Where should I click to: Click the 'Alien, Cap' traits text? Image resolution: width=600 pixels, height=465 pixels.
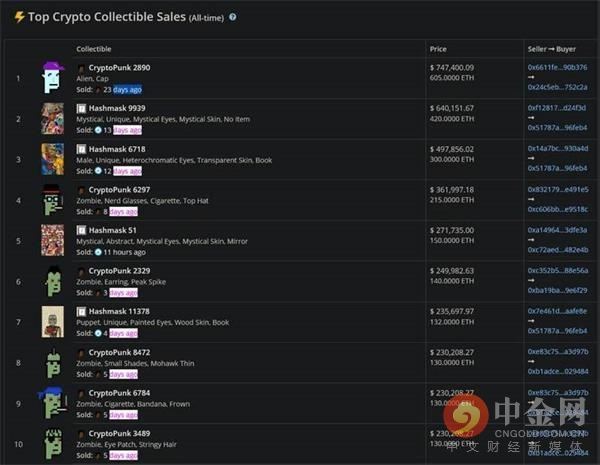92,79
